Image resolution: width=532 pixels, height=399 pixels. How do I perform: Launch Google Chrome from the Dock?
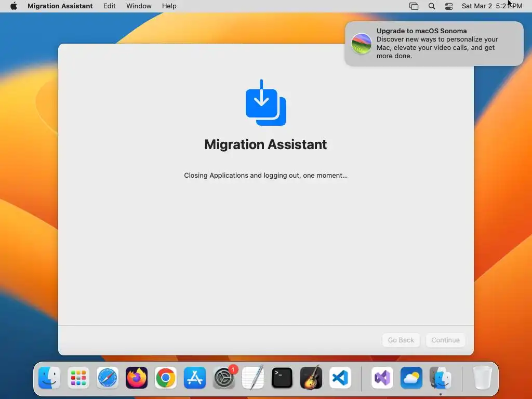pyautogui.click(x=166, y=378)
